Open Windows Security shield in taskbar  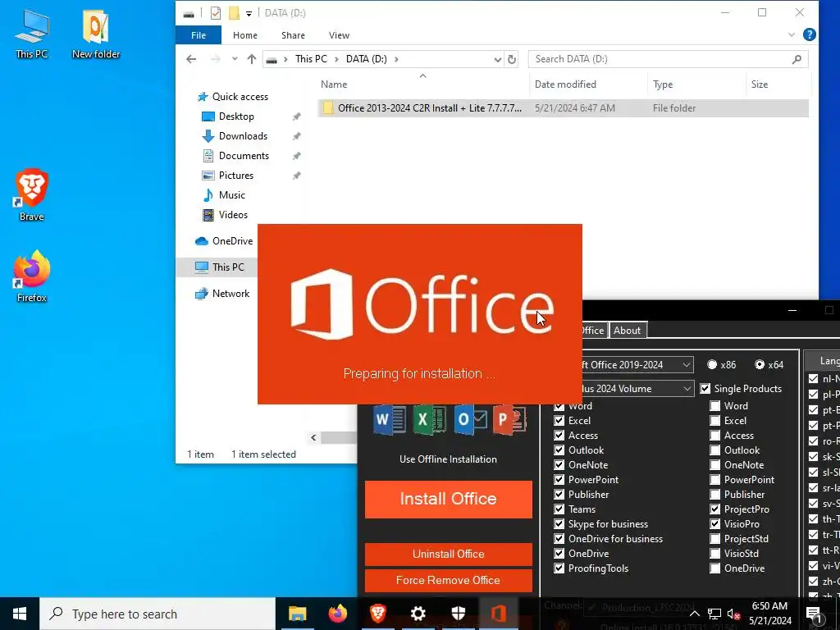point(458,614)
